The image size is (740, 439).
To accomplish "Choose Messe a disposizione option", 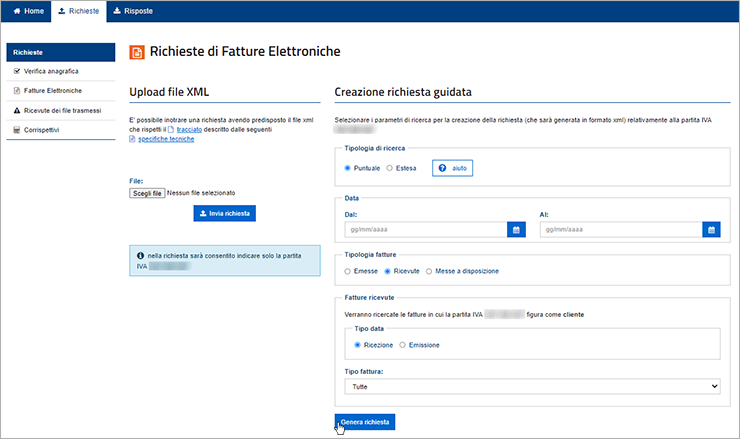I will click(429, 271).
